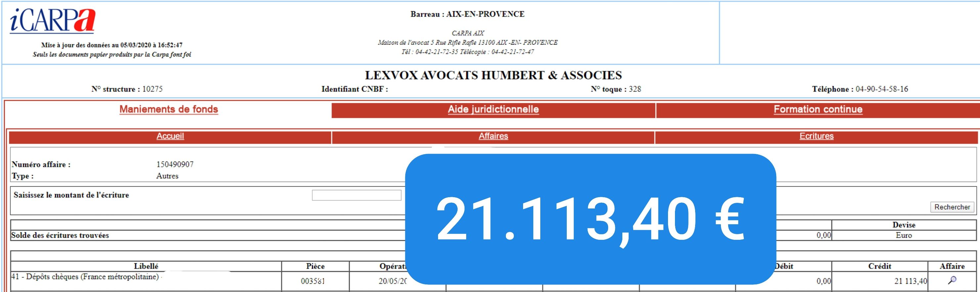
Task: Click the iCARPA logo
Action: 53,20
